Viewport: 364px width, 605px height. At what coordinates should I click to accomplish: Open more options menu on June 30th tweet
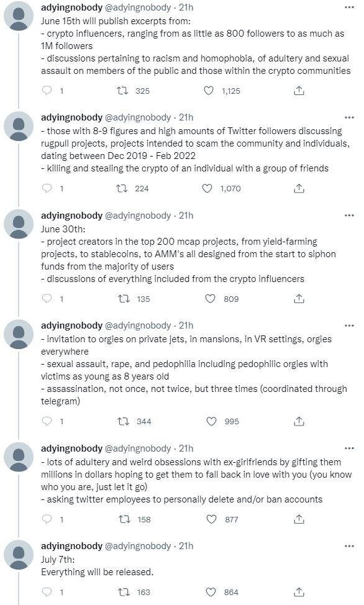coord(349,216)
